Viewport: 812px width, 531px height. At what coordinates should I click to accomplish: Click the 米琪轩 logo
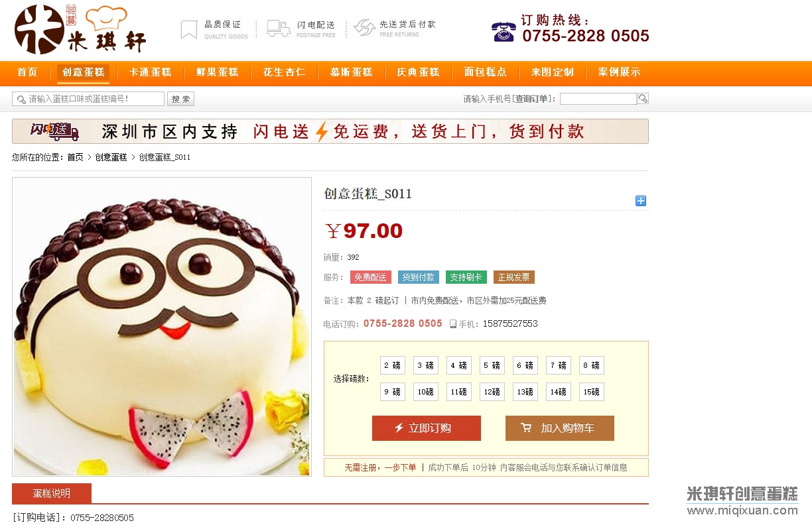click(80, 30)
